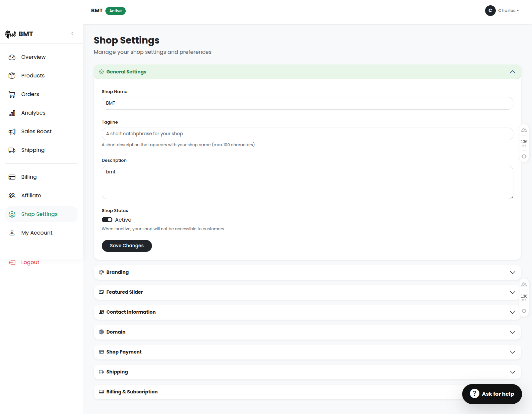Click the General Settings gear icon

[x=101, y=72]
